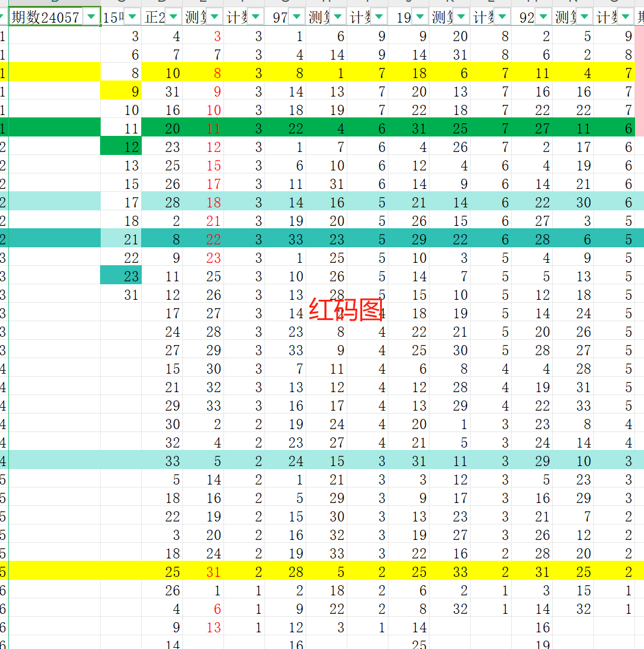Open filter arrow on the 92 column
Viewport: 644px width, 649px height.
[543, 17]
